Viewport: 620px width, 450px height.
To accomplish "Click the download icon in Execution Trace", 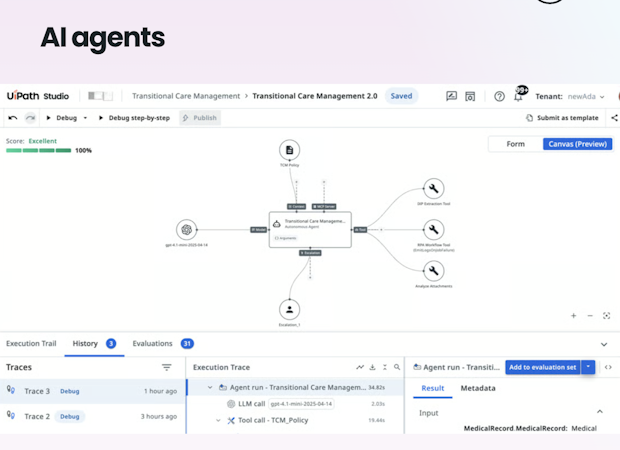I will click(x=372, y=367).
